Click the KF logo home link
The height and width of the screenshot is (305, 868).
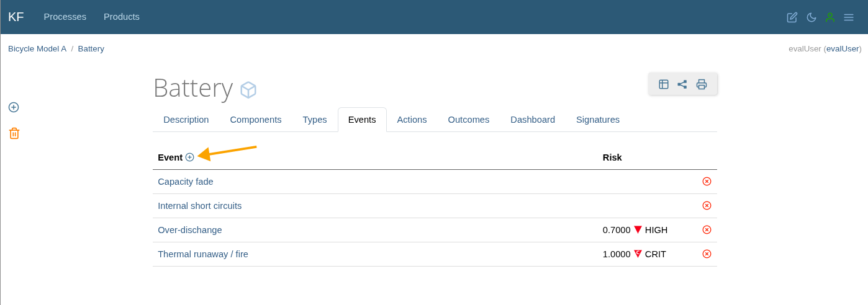pyautogui.click(x=16, y=17)
